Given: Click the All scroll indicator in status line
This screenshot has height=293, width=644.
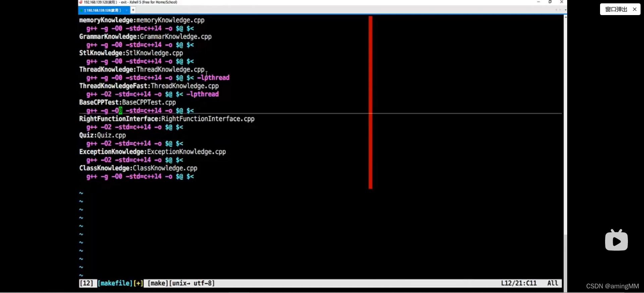Looking at the screenshot, I should coord(553,283).
